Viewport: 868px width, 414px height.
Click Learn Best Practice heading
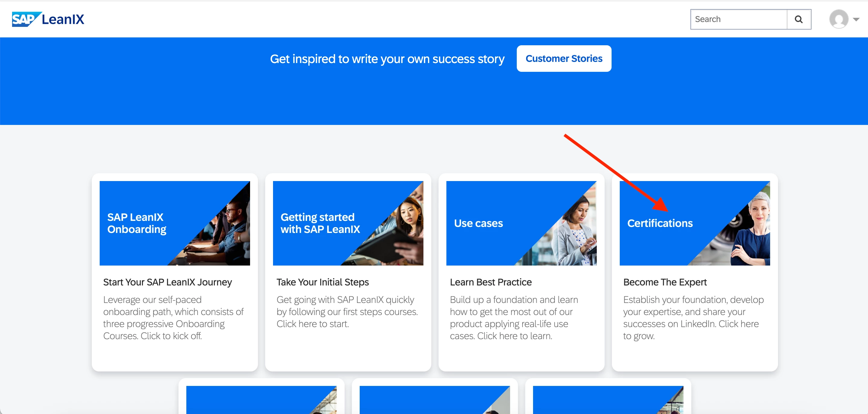[x=490, y=282]
